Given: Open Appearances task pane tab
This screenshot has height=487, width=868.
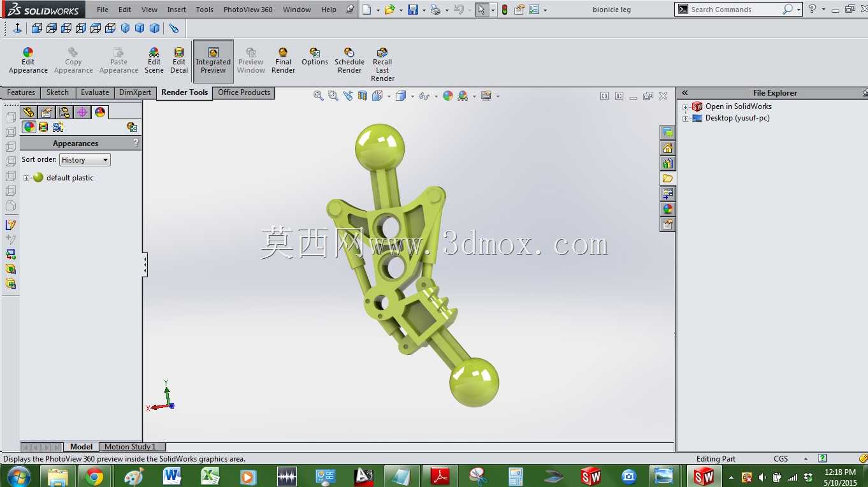Looking at the screenshot, I should click(667, 209).
